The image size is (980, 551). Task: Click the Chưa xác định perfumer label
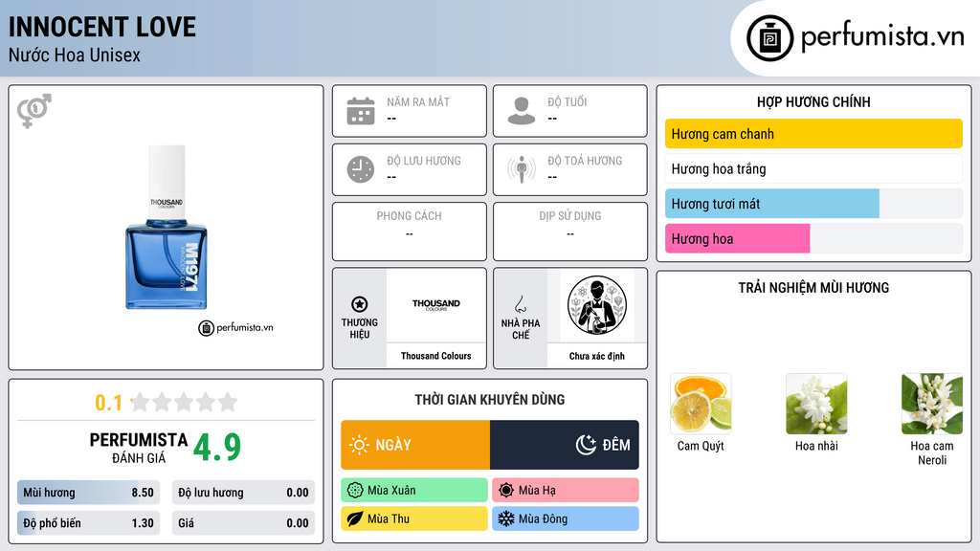(597, 356)
